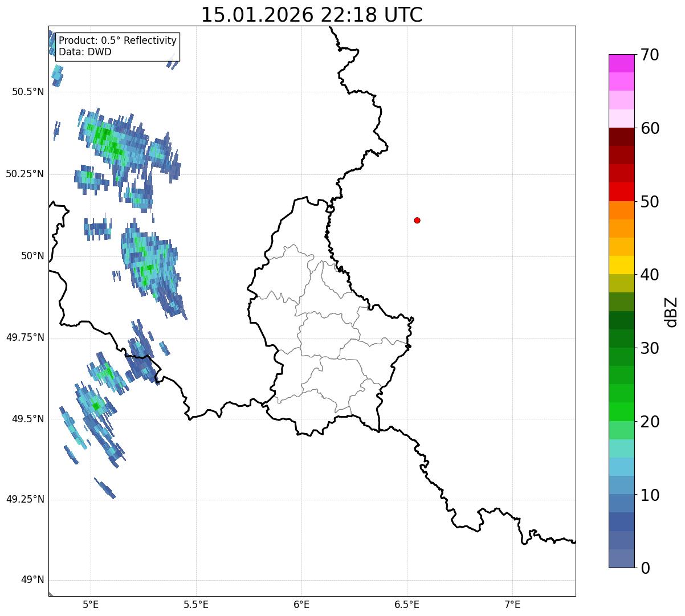Pick the dark maroon swatch just below 60

[x=621, y=137]
